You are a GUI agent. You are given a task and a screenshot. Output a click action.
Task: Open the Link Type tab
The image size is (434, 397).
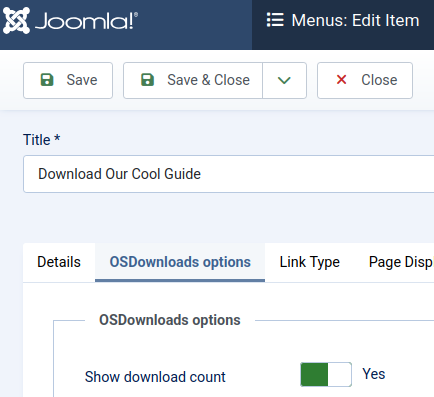tap(310, 262)
